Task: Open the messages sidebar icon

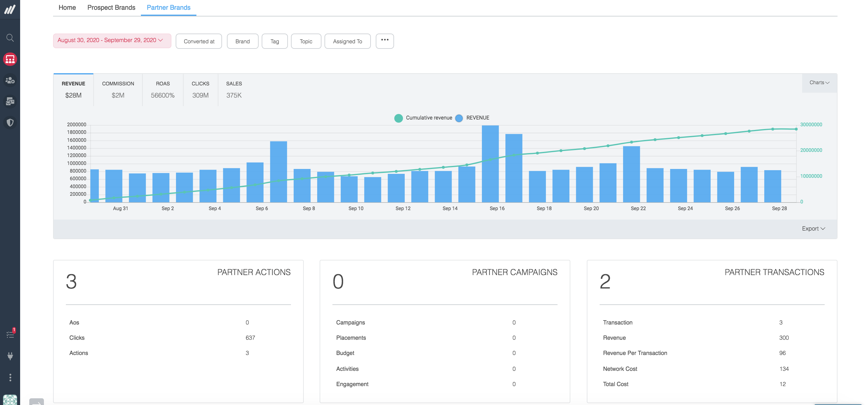Action: tap(10, 101)
